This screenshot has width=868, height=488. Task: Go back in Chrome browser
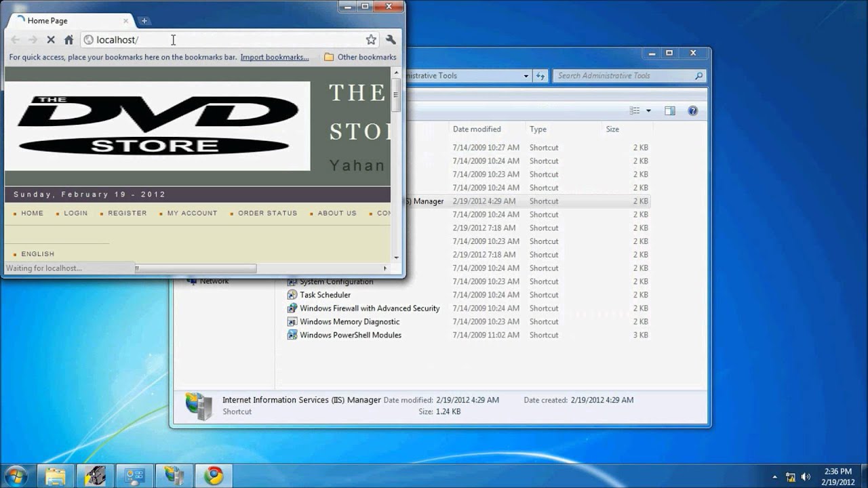[x=16, y=40]
